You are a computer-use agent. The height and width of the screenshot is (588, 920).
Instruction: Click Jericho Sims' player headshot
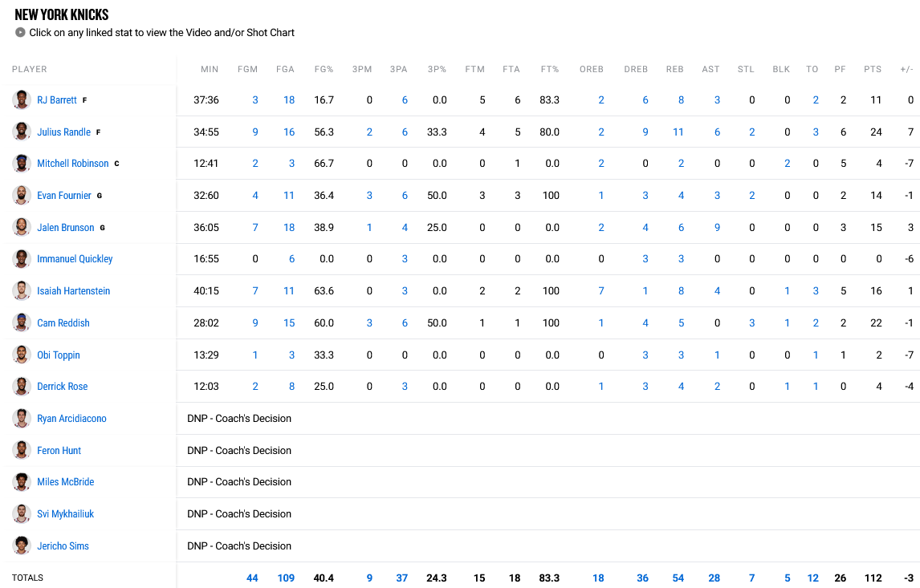point(22,546)
